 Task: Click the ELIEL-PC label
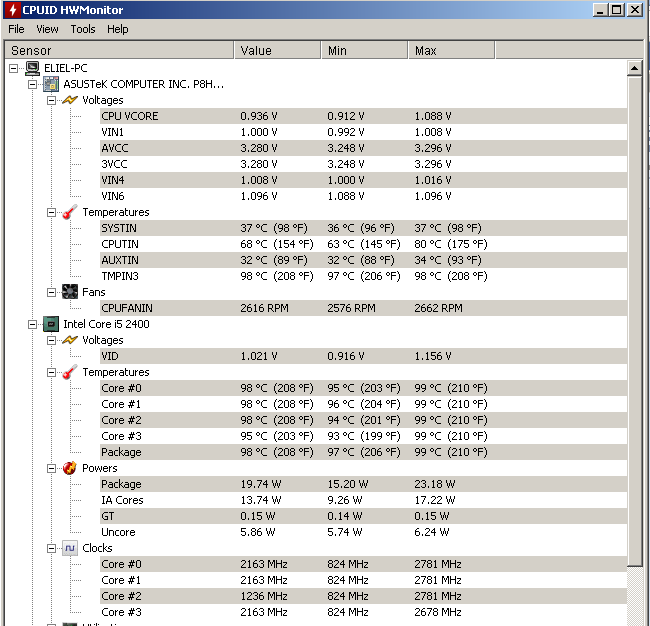(65, 68)
